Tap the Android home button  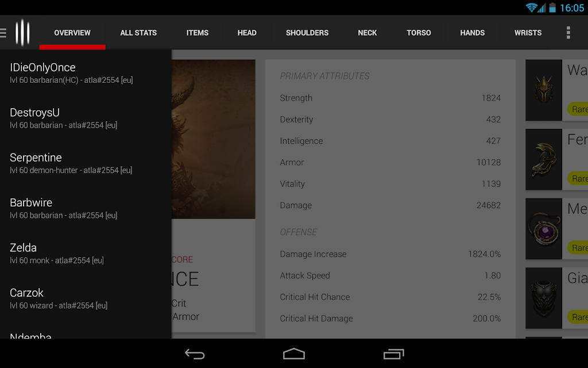click(x=294, y=354)
